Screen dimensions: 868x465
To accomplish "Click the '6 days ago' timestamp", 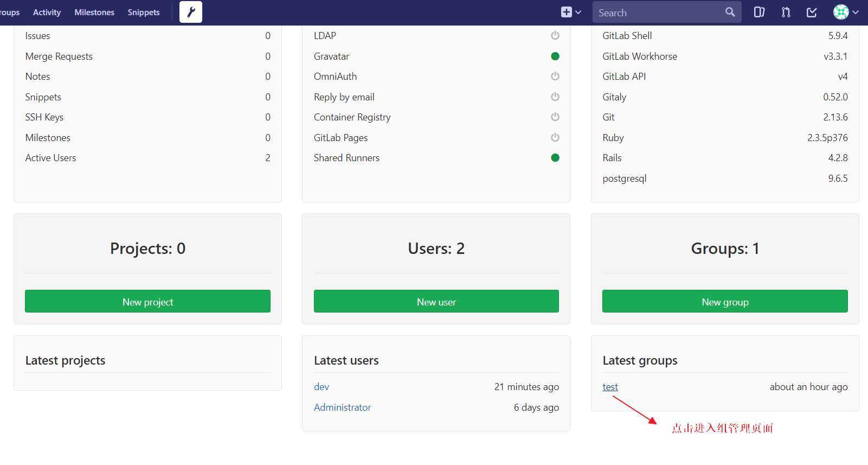I will coord(536,407).
